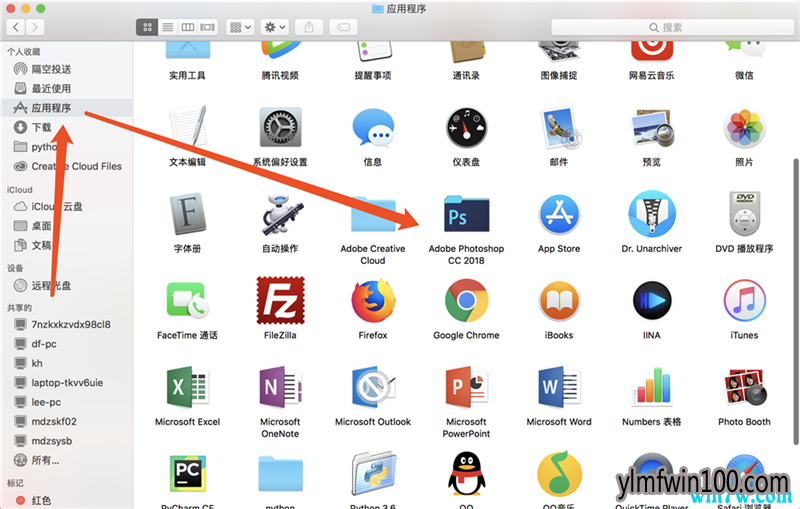
Task: Launch Microsoft Outlook icon
Action: click(x=373, y=388)
